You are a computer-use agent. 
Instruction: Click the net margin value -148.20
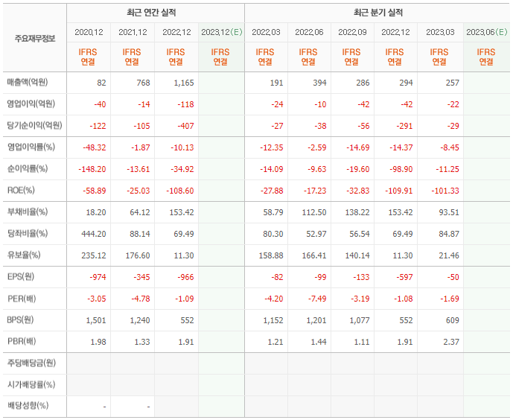(x=92, y=169)
